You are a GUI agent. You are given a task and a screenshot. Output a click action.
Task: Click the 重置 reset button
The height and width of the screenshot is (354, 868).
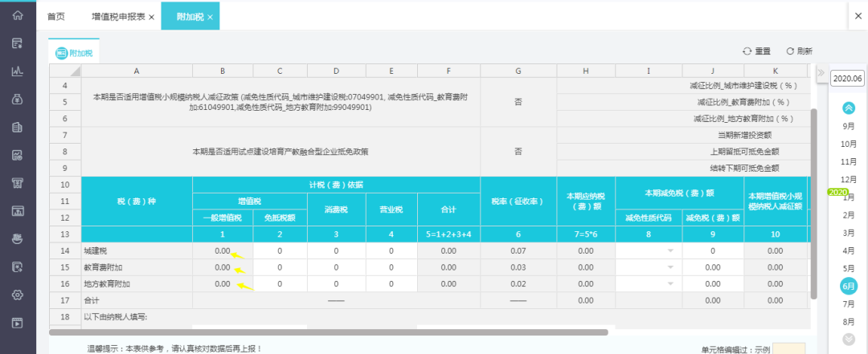tap(756, 51)
